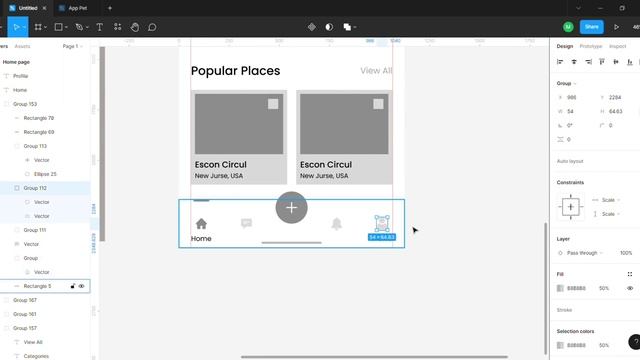
Task: Align selection to the right
Action: [x=588, y=62]
